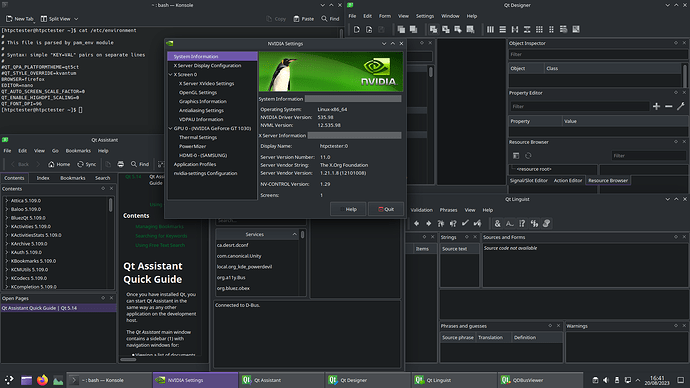Open the Phrases menu in Qt Linguist

(448, 210)
